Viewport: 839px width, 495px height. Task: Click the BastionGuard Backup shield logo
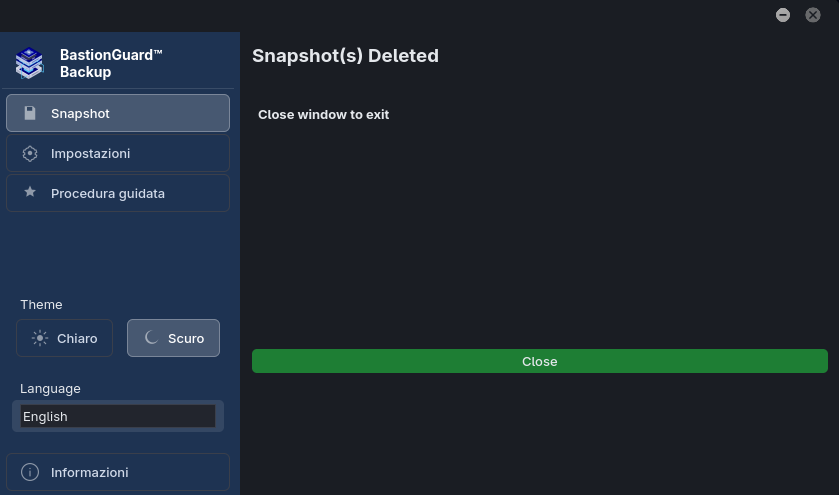[29, 63]
